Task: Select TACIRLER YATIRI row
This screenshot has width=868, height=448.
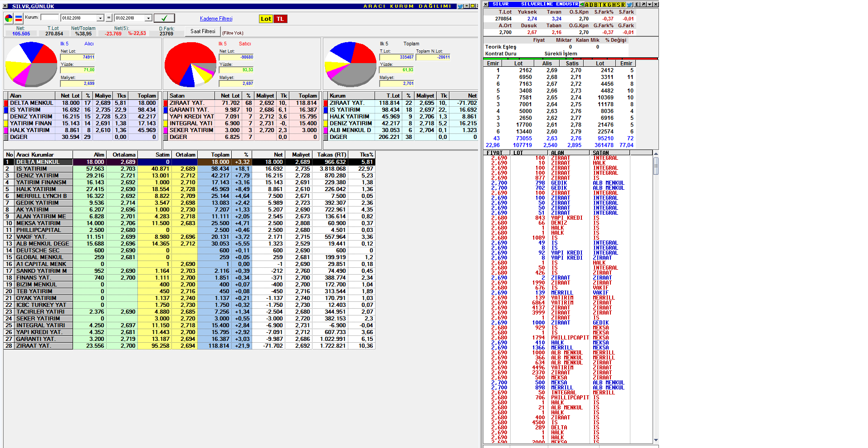Action: pos(189,312)
